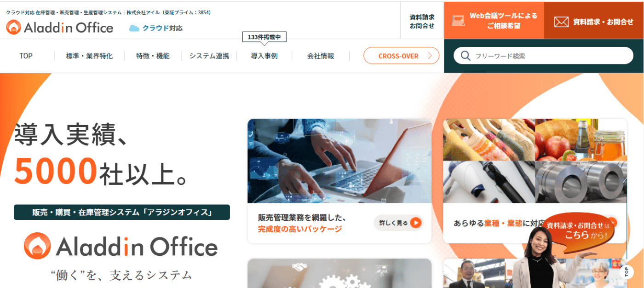Click TOP in the navigation bar
The height and width of the screenshot is (288, 644).
tap(26, 56)
